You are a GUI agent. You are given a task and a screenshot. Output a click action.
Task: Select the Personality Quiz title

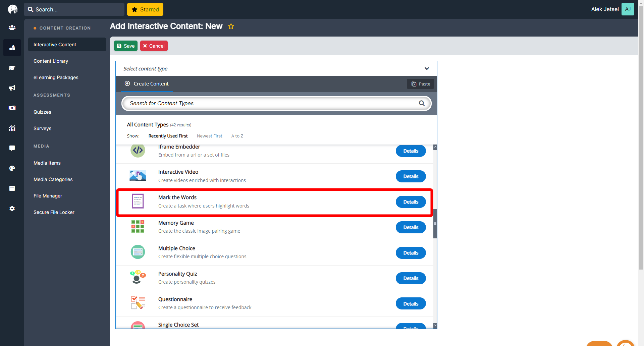click(178, 274)
